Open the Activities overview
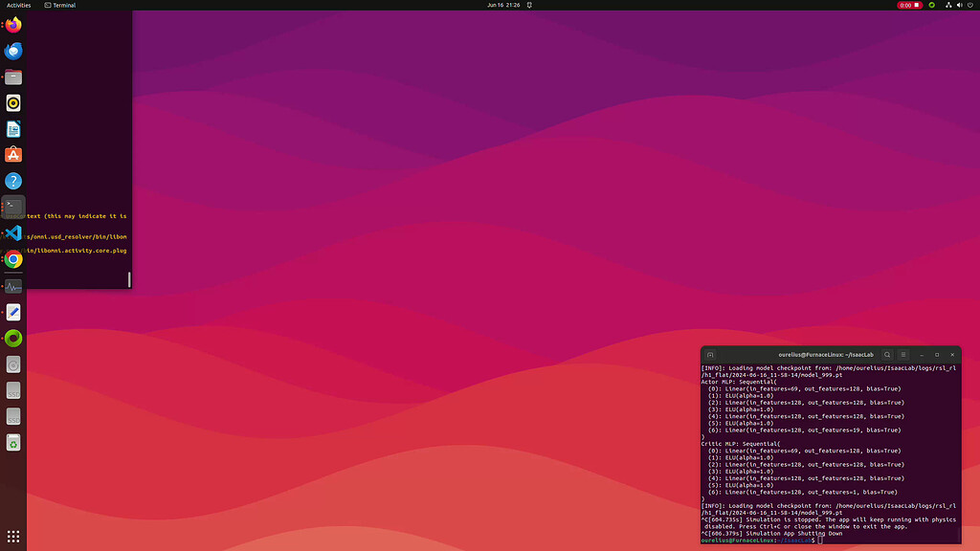980x551 pixels. pyautogui.click(x=19, y=5)
